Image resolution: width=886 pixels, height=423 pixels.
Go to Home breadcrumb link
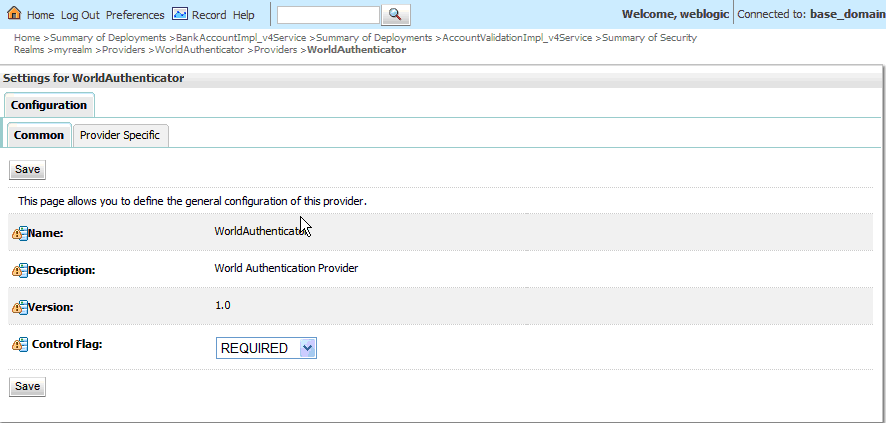[x=27, y=38]
